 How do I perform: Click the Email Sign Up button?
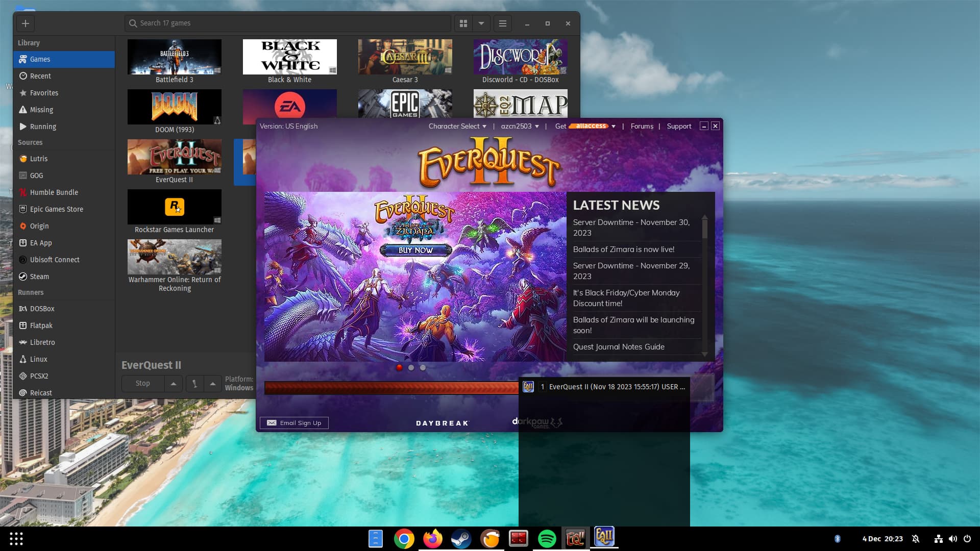coord(294,423)
